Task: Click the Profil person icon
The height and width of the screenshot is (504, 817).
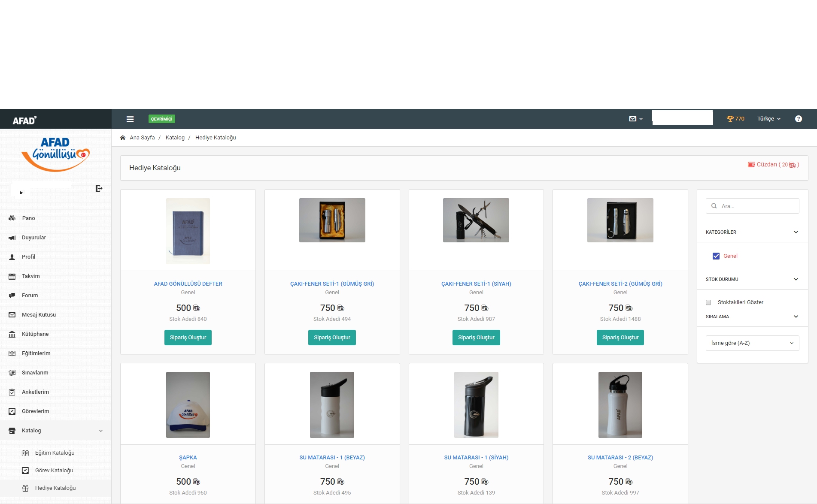Action: click(x=12, y=257)
